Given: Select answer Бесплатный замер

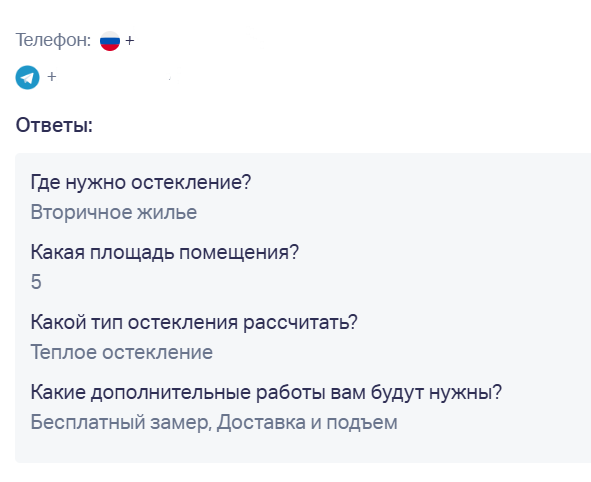Looking at the screenshot, I should [119, 422].
